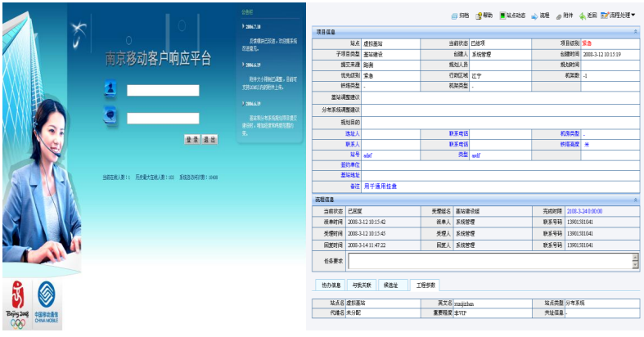Open the 附件 paperclip attachment icon
The width and height of the screenshot is (644, 337).
point(559,16)
